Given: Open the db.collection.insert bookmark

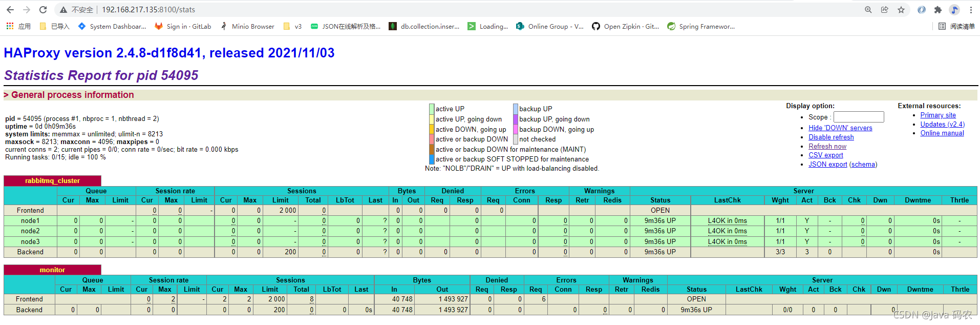Looking at the screenshot, I should (x=424, y=26).
